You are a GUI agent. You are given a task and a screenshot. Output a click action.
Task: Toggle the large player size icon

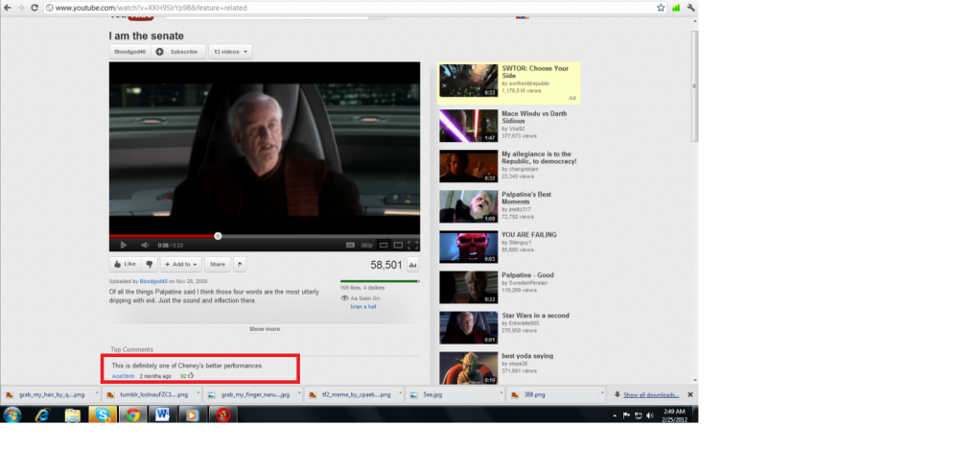pyautogui.click(x=398, y=245)
